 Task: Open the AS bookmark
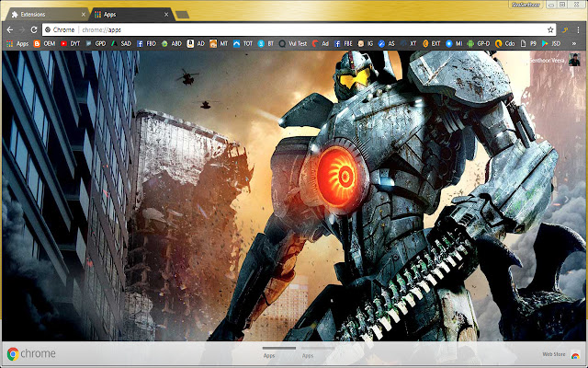coord(386,43)
